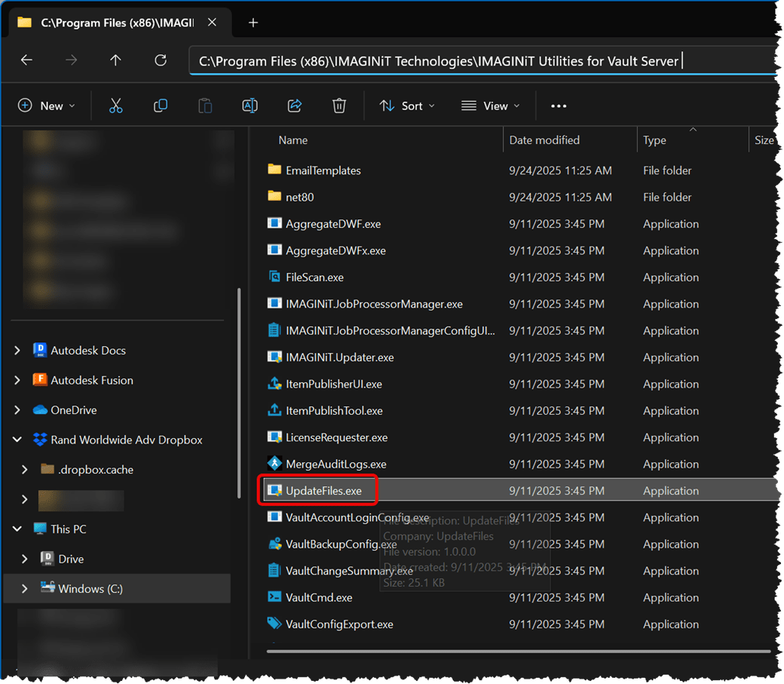Select the AggregateDWF.exe file name
The height and width of the screenshot is (684, 784).
[333, 223]
